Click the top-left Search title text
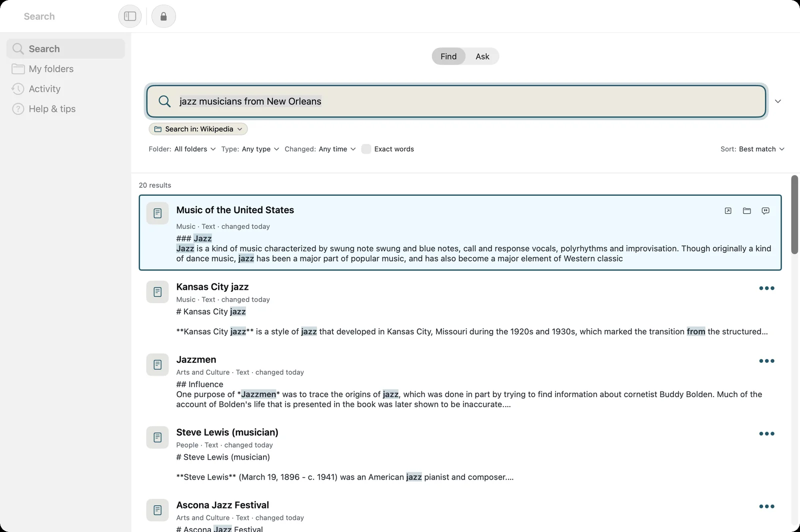This screenshot has height=532, width=800. pos(39,16)
